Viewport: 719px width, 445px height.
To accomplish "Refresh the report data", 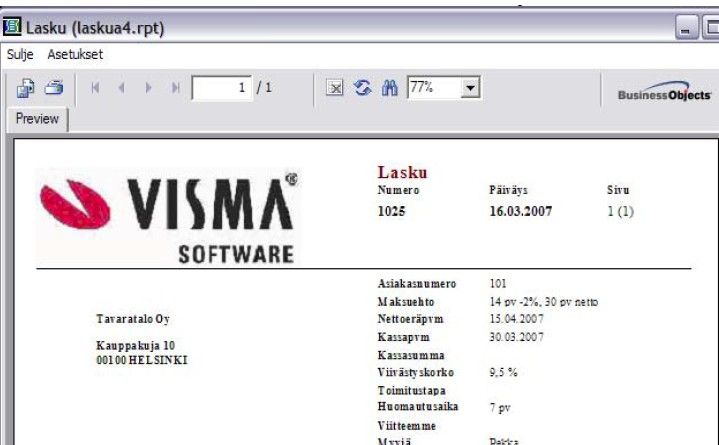I will coord(363,87).
